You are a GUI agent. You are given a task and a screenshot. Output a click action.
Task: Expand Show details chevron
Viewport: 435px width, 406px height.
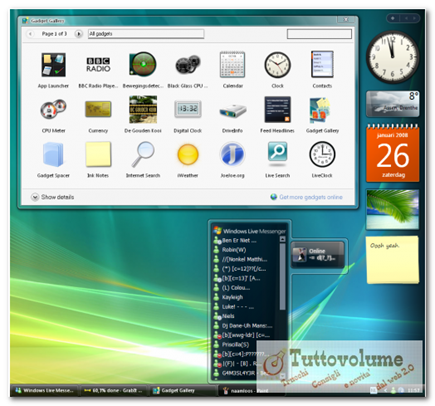[35, 197]
